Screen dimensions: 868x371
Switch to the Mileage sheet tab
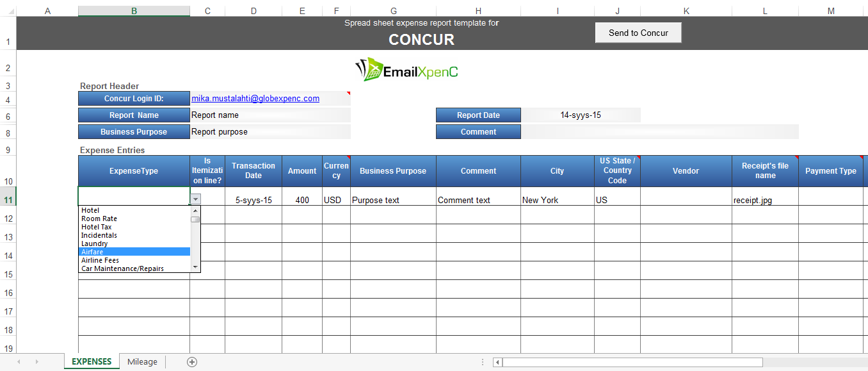(142, 362)
